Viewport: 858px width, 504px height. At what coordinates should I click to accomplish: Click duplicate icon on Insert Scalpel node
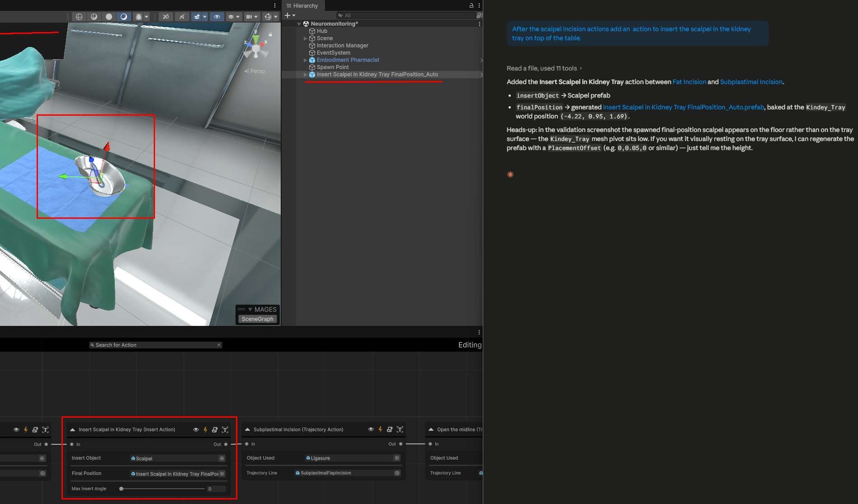(215, 430)
